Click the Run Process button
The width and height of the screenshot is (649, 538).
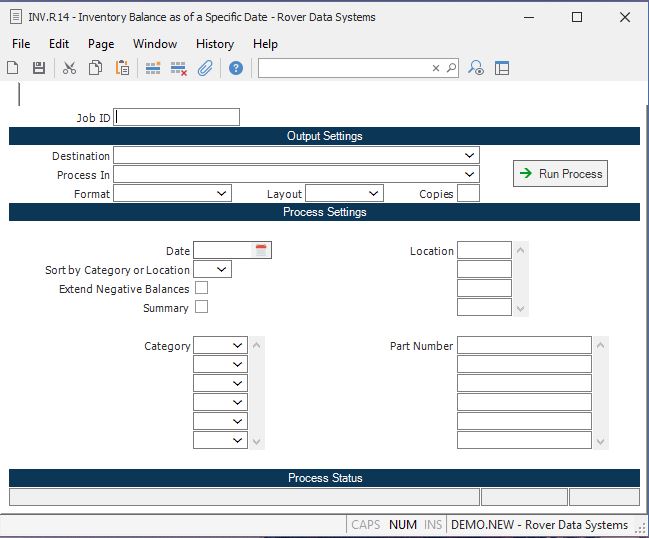point(560,174)
